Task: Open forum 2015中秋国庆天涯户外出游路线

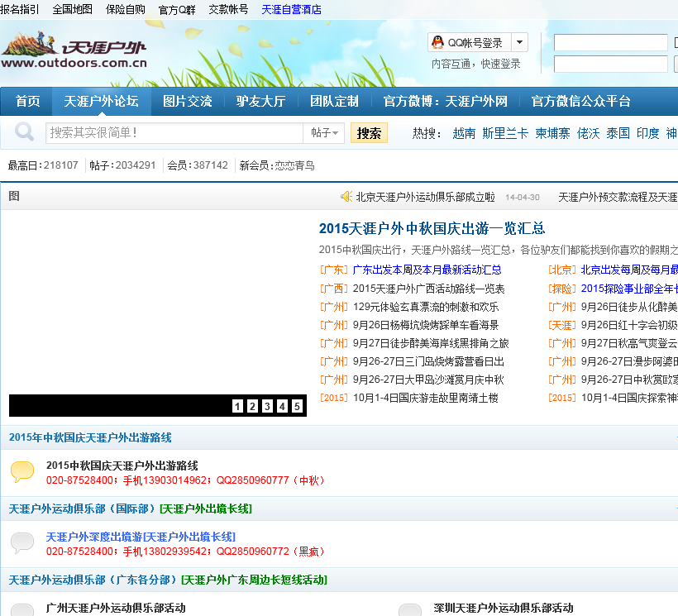Action: point(122,466)
